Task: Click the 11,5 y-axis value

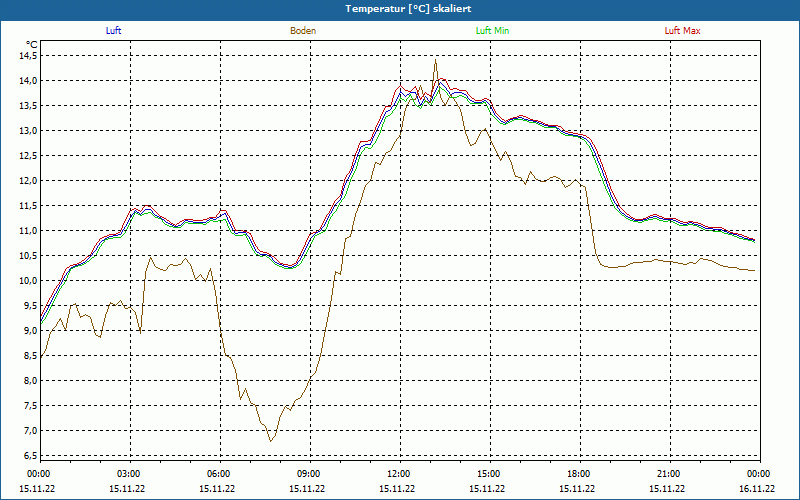Action: (28, 206)
